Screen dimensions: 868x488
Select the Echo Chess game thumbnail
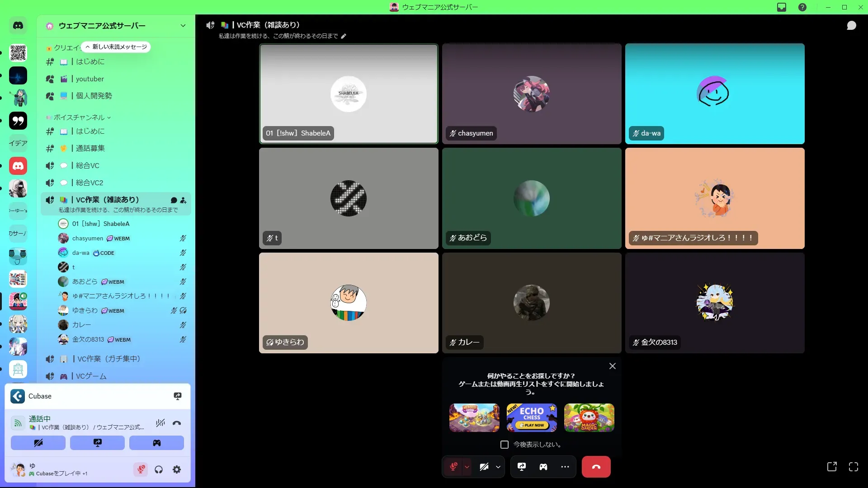pos(532,418)
